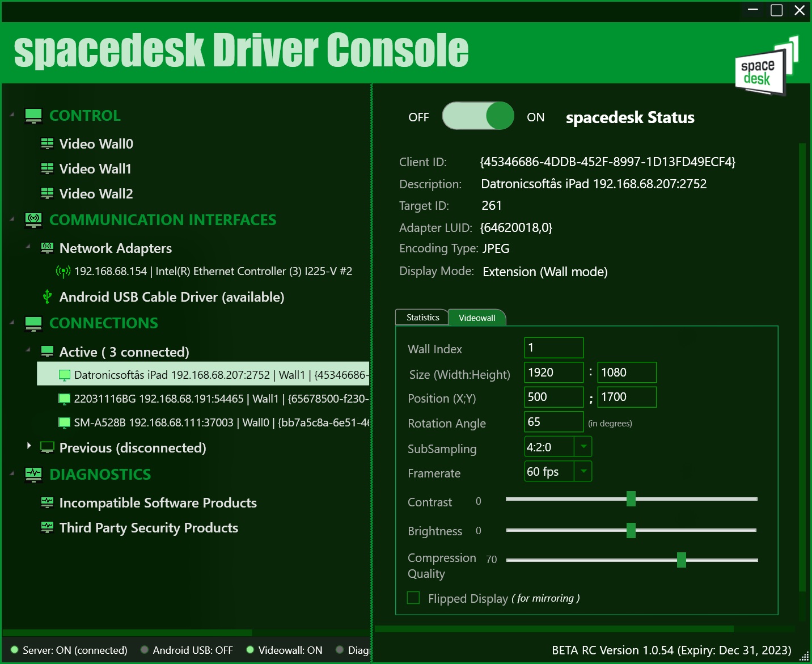
Task: Click the USB icon beside Android USB Cable Driver
Action: click(47, 297)
